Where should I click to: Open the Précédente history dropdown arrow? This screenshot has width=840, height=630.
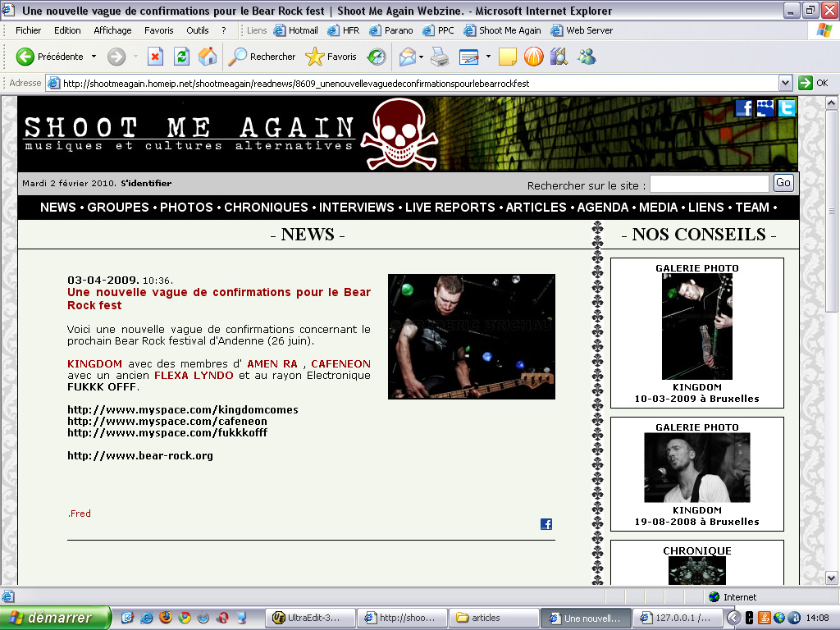[94, 57]
